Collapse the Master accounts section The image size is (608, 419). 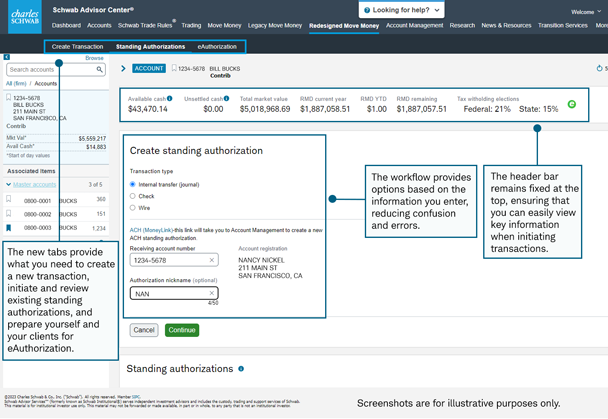[x=9, y=184]
